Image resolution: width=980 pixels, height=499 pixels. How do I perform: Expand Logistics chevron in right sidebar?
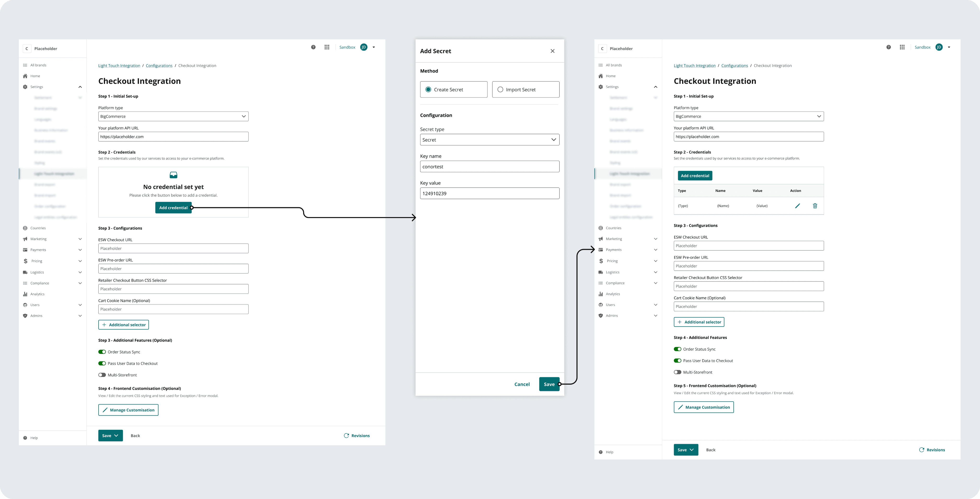click(x=656, y=272)
